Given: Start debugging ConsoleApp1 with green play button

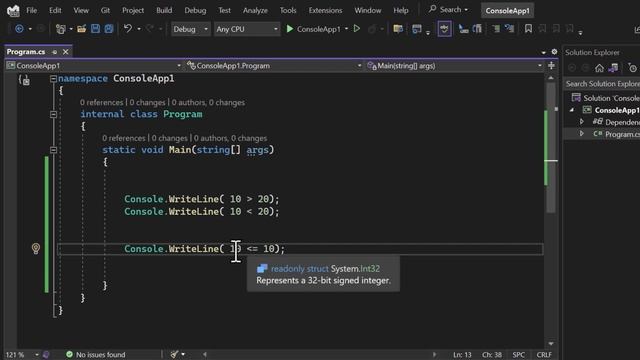Looking at the screenshot, I should (x=290, y=29).
